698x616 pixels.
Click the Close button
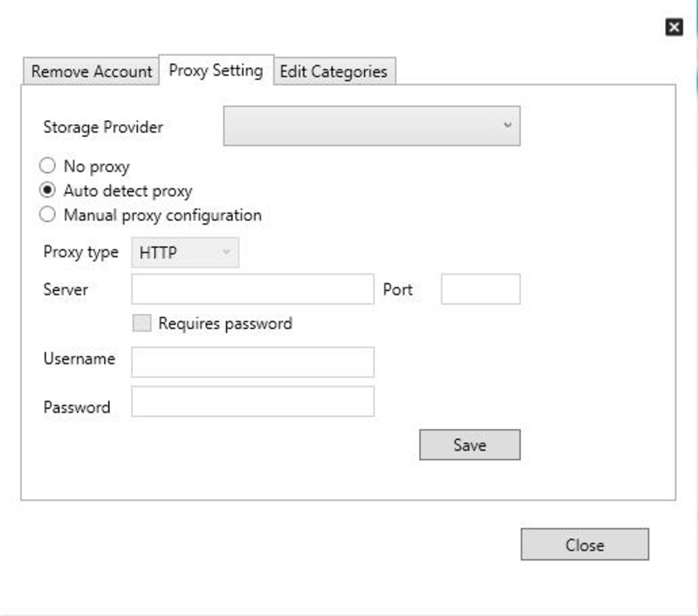[584, 544]
